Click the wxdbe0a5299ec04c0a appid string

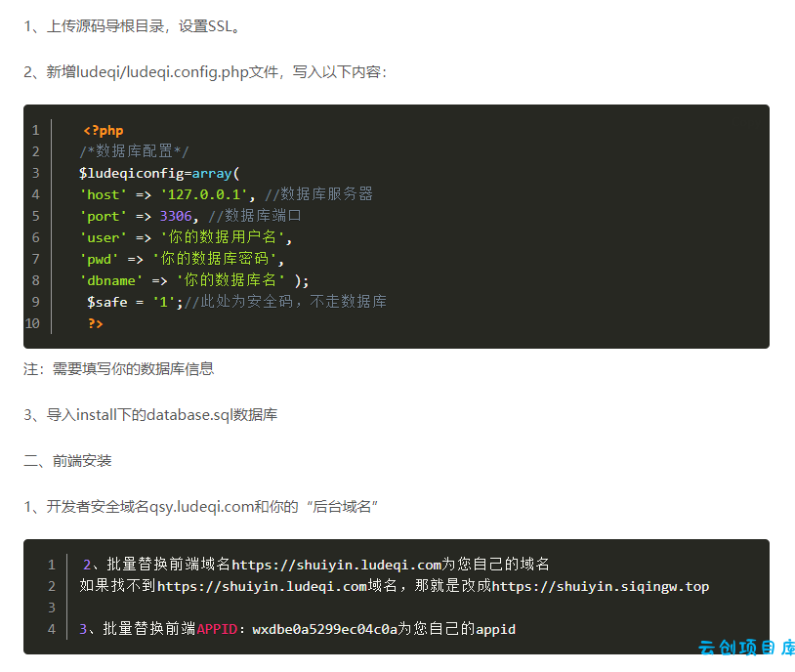[x=324, y=629]
